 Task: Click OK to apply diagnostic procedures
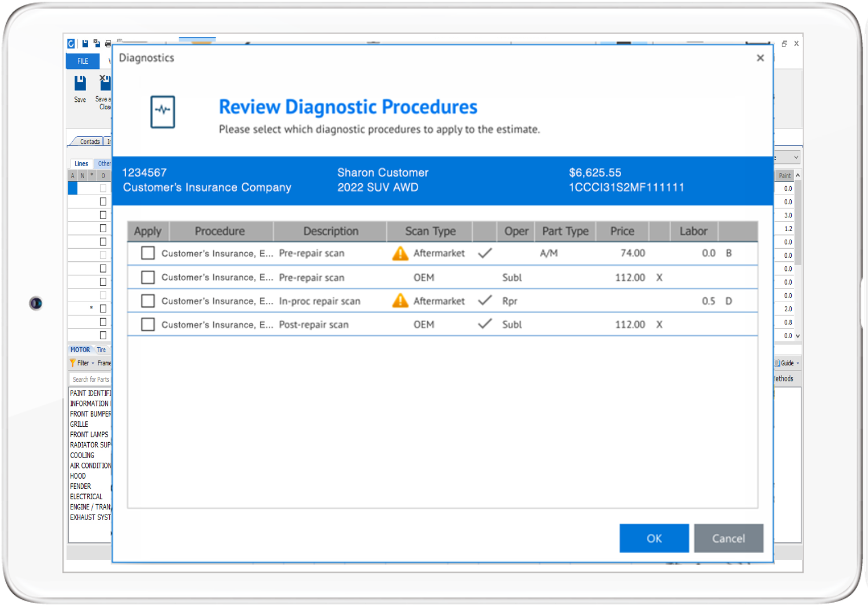(654, 538)
